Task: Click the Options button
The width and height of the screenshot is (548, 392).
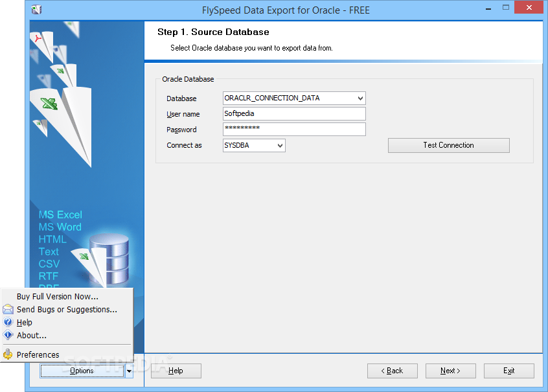Action: (x=82, y=371)
